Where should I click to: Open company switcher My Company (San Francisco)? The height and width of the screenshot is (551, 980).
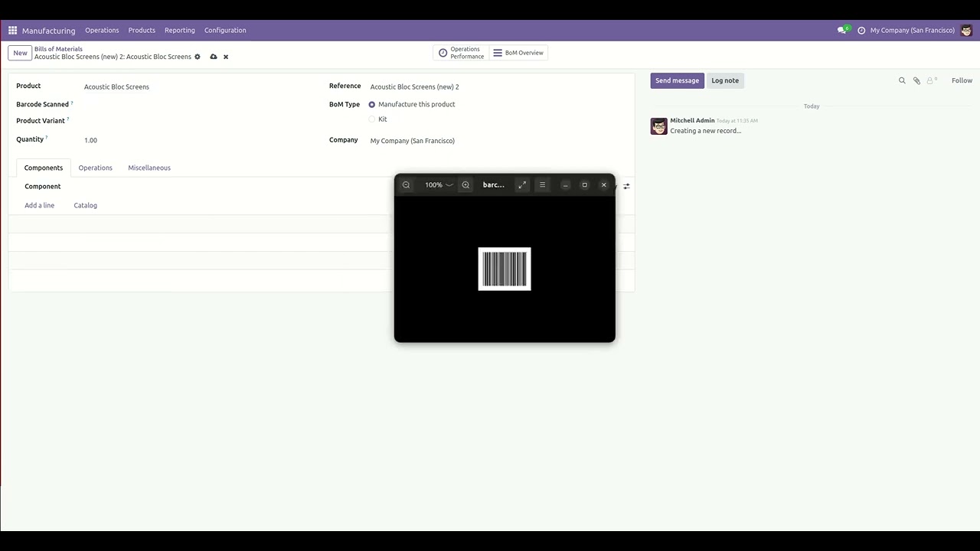point(912,31)
